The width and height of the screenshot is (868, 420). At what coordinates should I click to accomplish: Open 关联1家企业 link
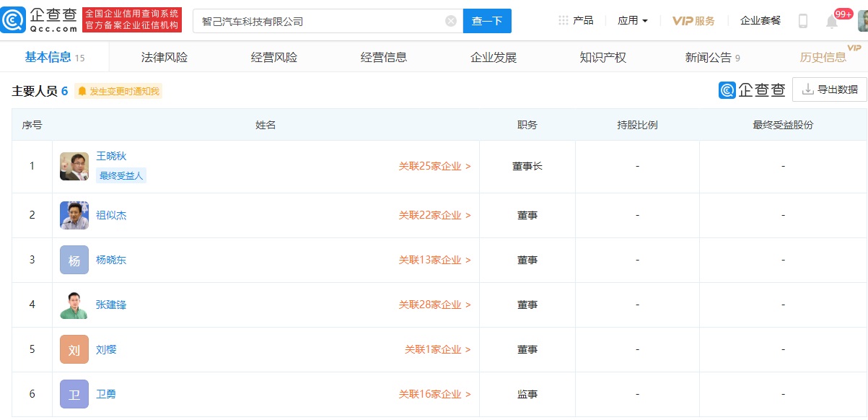coord(438,349)
